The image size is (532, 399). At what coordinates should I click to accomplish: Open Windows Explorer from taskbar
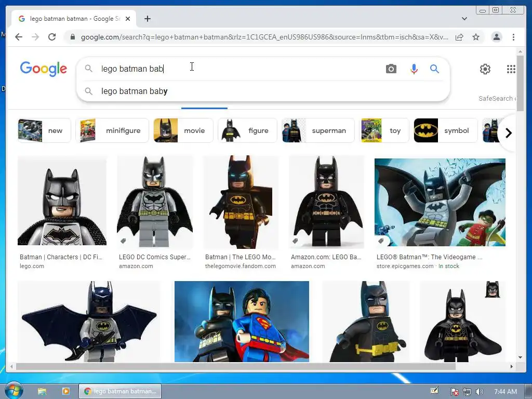(42, 391)
